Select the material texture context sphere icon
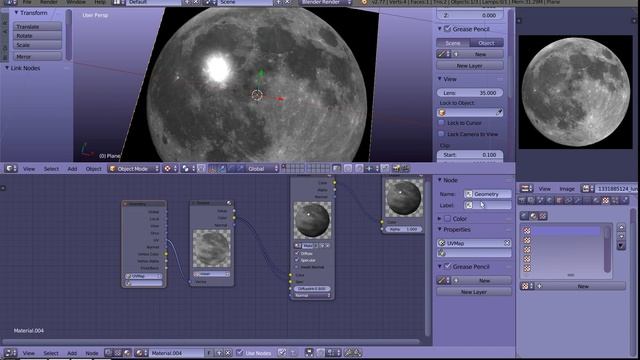The height and width of the screenshot is (360, 640). click(534, 216)
